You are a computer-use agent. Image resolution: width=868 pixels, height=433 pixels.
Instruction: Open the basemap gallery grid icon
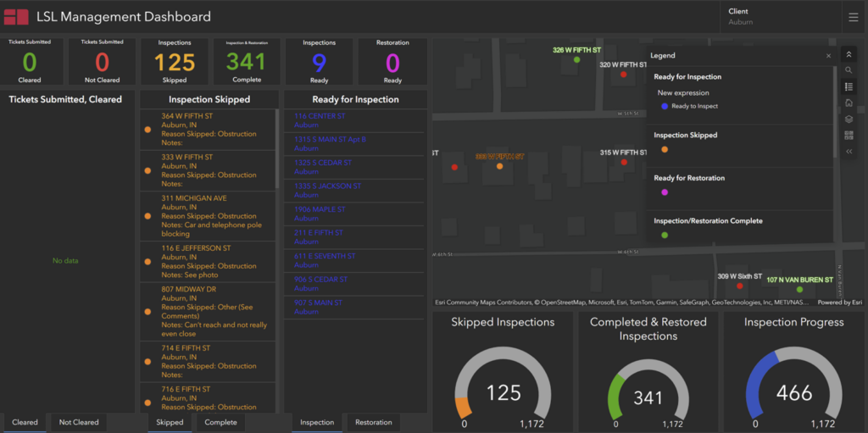click(849, 135)
